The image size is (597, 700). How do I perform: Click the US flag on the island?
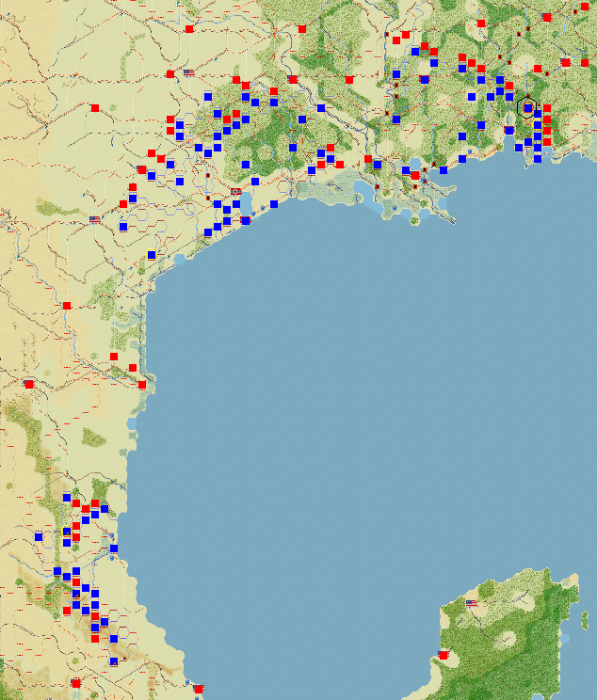[472, 603]
